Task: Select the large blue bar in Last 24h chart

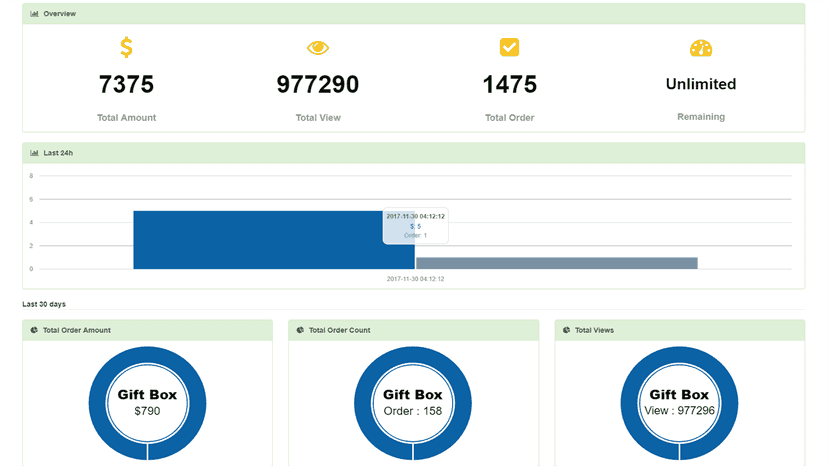Action: click(x=274, y=240)
